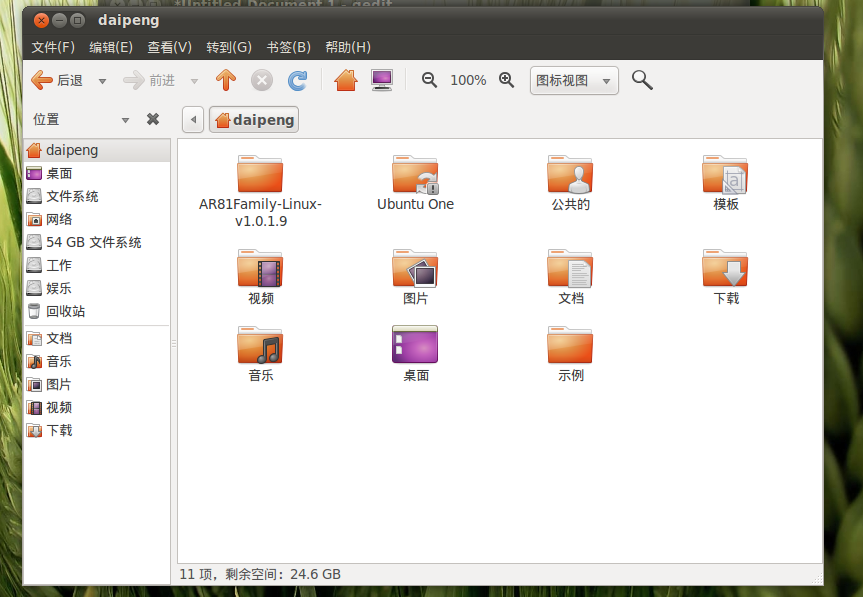Image resolution: width=863 pixels, height=597 pixels.
Task: Open the 工作 volume in sidebar
Action: coord(97,265)
